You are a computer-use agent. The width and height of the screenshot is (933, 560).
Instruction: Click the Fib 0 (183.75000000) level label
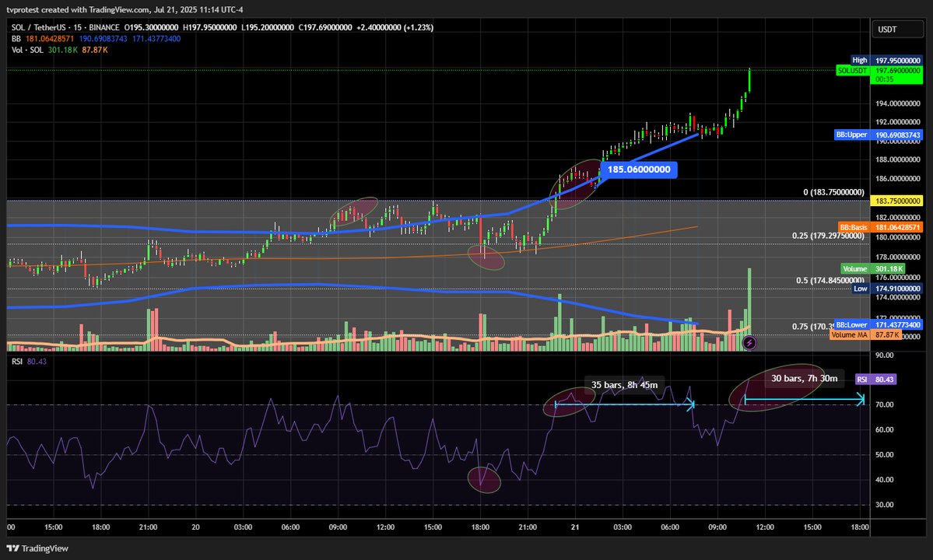(833, 192)
